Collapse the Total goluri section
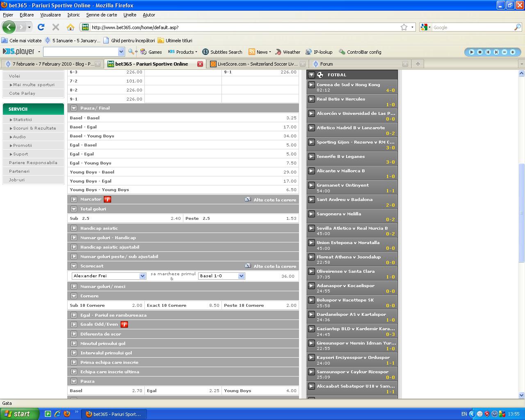 (x=74, y=209)
